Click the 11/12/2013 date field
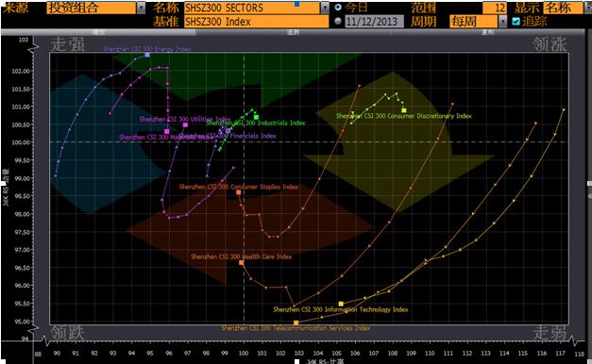This screenshot has width=592, height=364. [x=373, y=22]
